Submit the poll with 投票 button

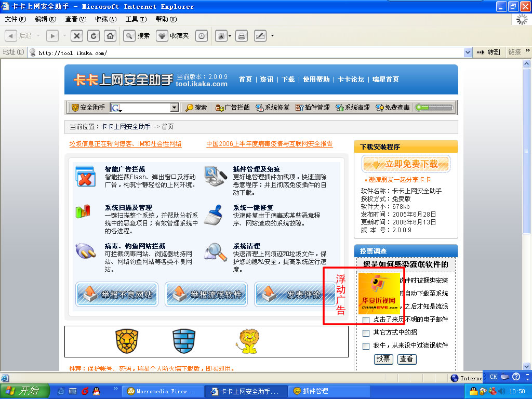(x=383, y=359)
